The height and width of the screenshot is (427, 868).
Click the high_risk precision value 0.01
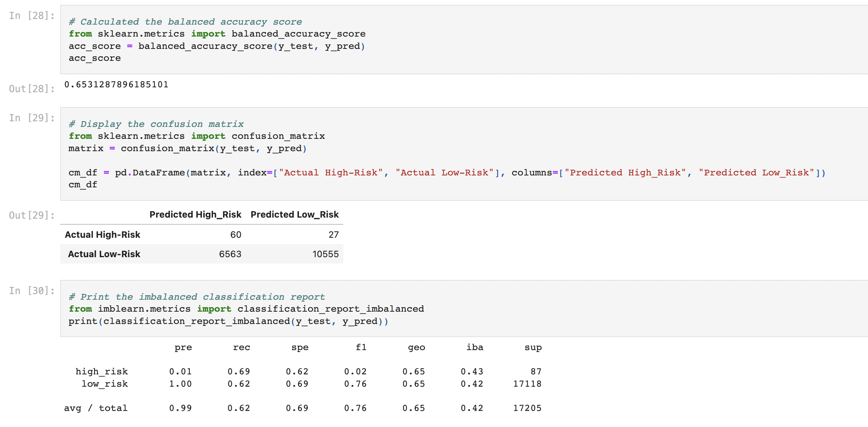click(180, 372)
